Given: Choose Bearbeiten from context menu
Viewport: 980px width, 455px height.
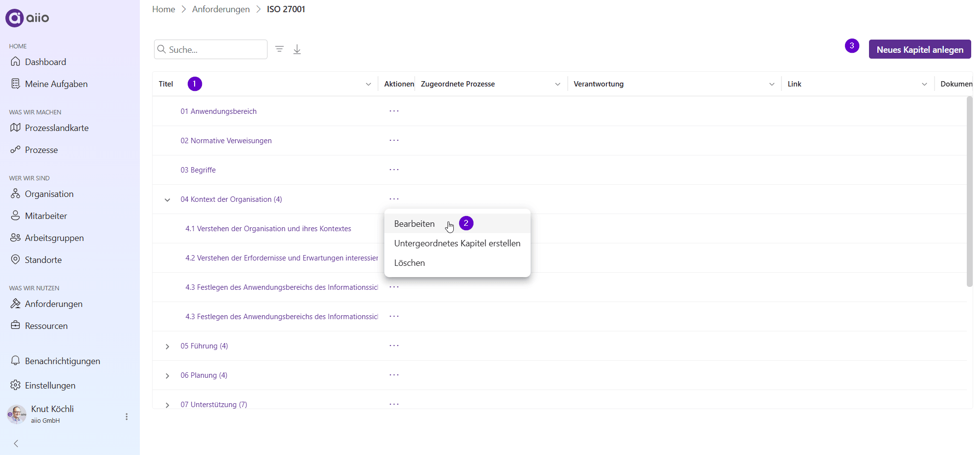Looking at the screenshot, I should (x=457, y=223).
